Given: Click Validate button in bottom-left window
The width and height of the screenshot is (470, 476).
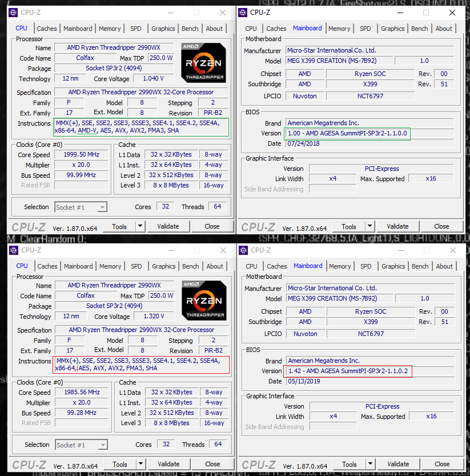Looking at the screenshot, I should click(168, 464).
